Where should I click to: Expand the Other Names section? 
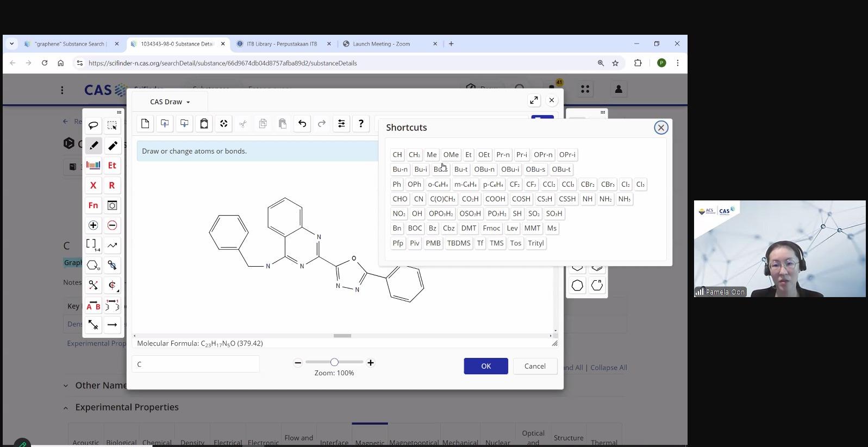[66, 386]
